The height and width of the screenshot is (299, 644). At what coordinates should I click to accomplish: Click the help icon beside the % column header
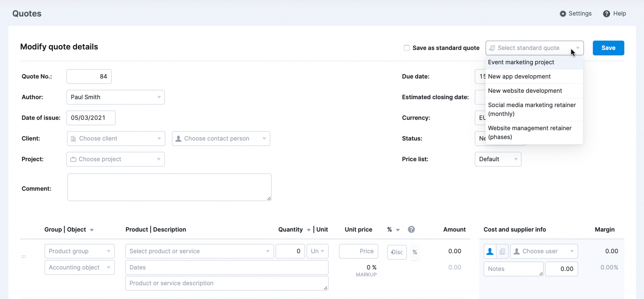pyautogui.click(x=411, y=229)
